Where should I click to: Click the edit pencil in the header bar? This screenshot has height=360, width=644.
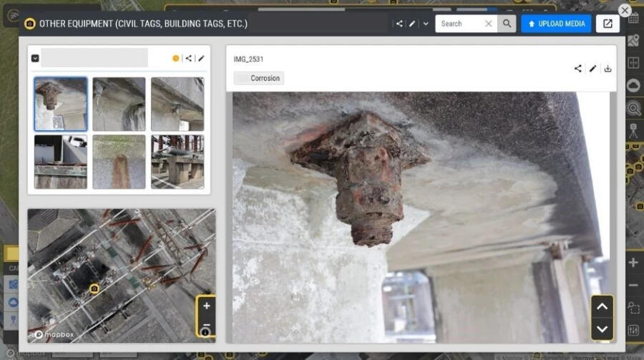(412, 24)
